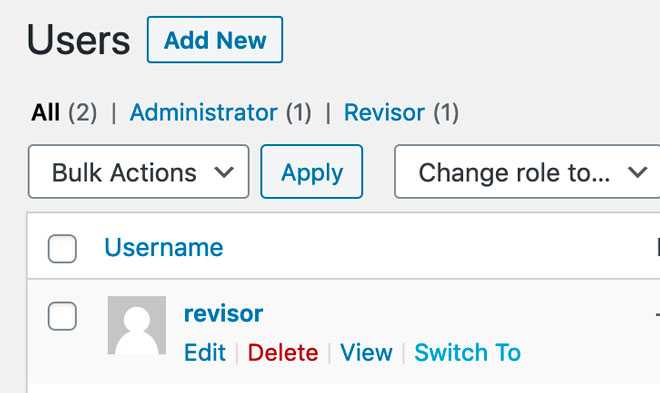
Task: Click the Add New user button
Action: [x=215, y=40]
